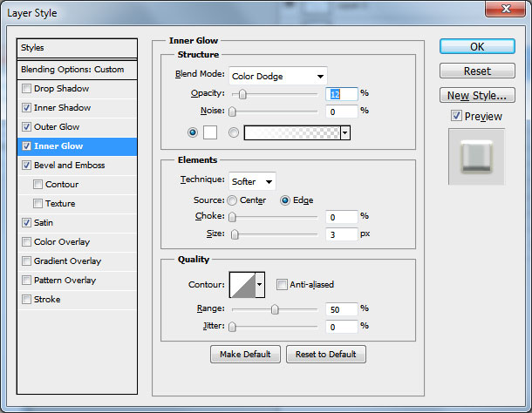Click the layer style preview thumbnail
The width and height of the screenshot is (532, 413).
476,157
